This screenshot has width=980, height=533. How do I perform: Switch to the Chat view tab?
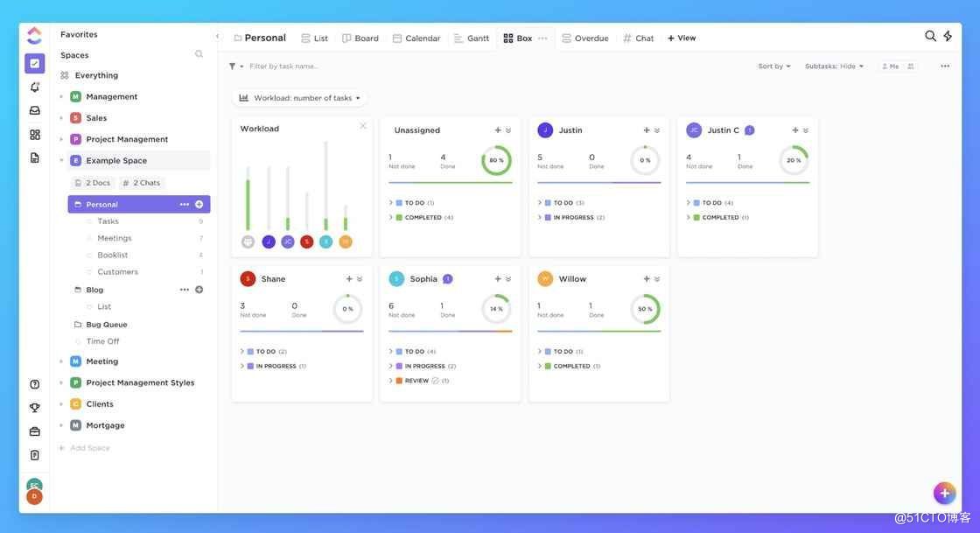[x=638, y=39]
